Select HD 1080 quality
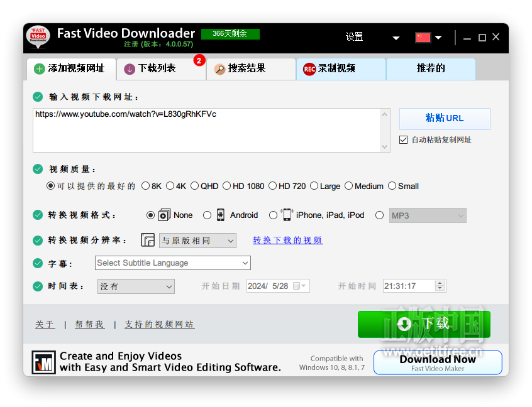532x407 pixels. (x=226, y=186)
